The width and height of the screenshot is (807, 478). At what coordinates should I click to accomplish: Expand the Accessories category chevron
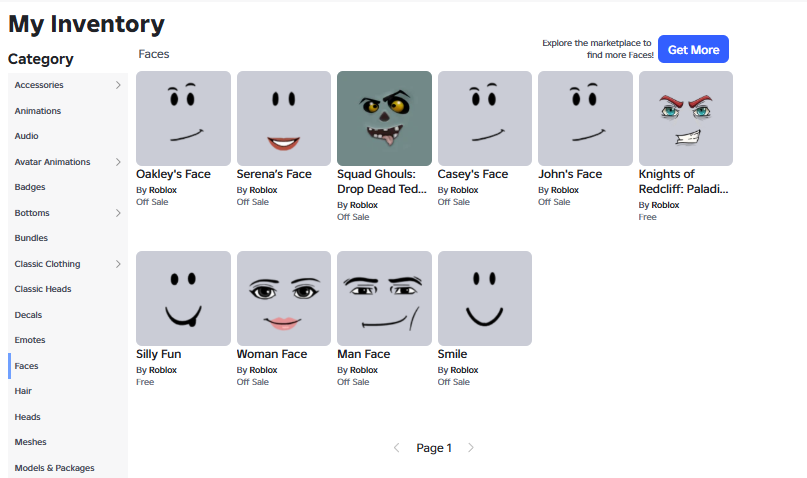118,85
